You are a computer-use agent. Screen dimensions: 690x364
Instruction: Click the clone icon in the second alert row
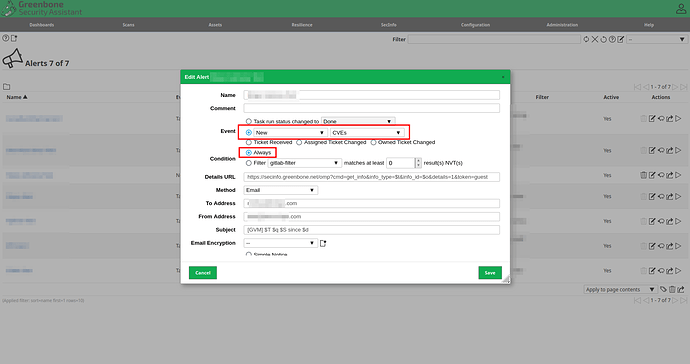click(x=661, y=150)
